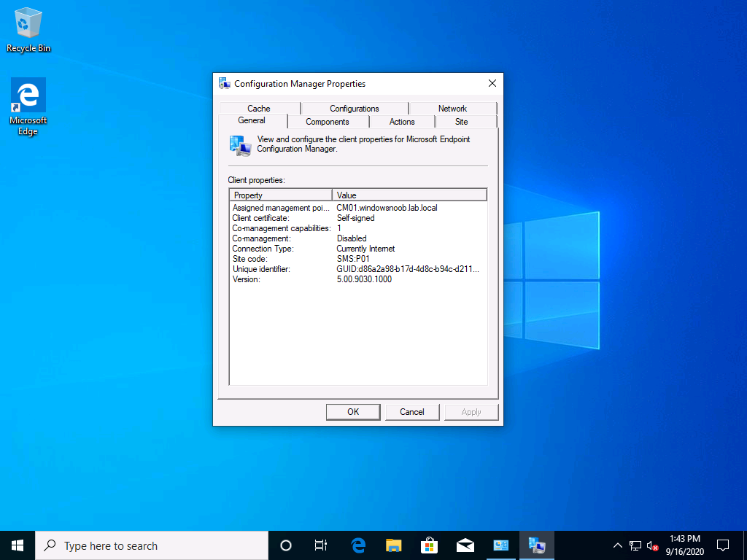Open File Explorer from the taskbar
Screen dimensions: 747x560
(x=393, y=545)
